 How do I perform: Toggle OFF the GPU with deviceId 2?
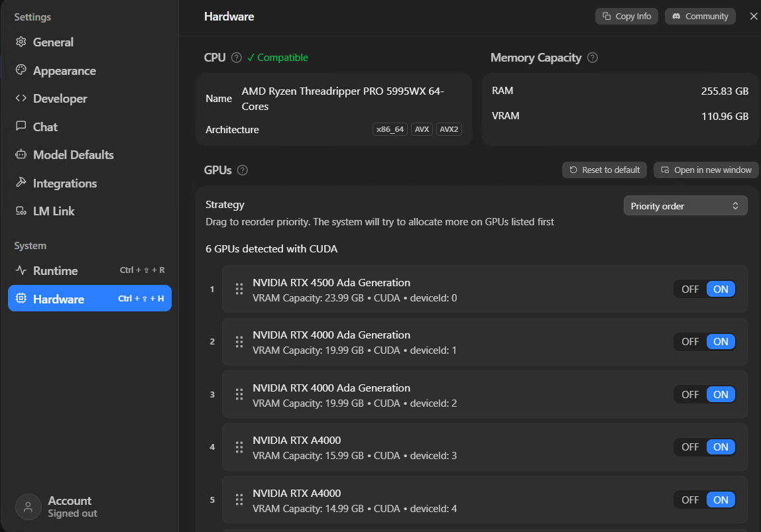coord(689,394)
